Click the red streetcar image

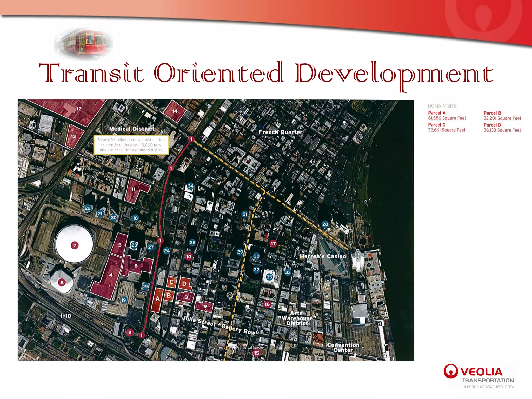[84, 44]
